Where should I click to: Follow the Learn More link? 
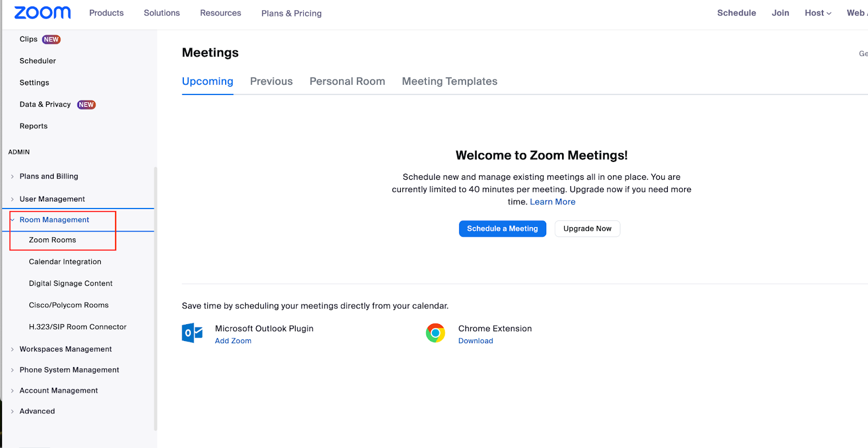(552, 202)
